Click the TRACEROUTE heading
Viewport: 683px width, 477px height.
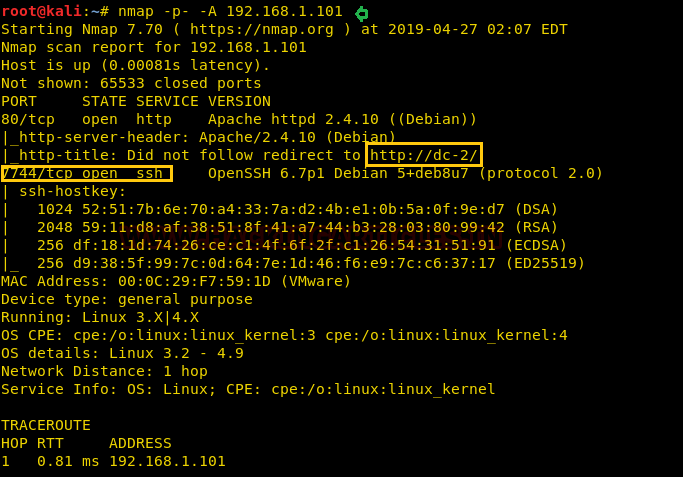[46, 425]
